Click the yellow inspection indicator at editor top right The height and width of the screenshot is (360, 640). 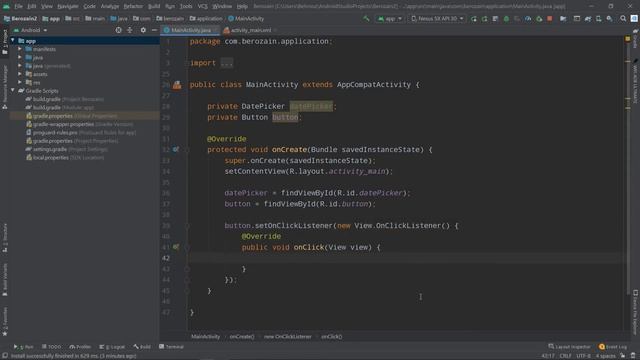click(628, 39)
